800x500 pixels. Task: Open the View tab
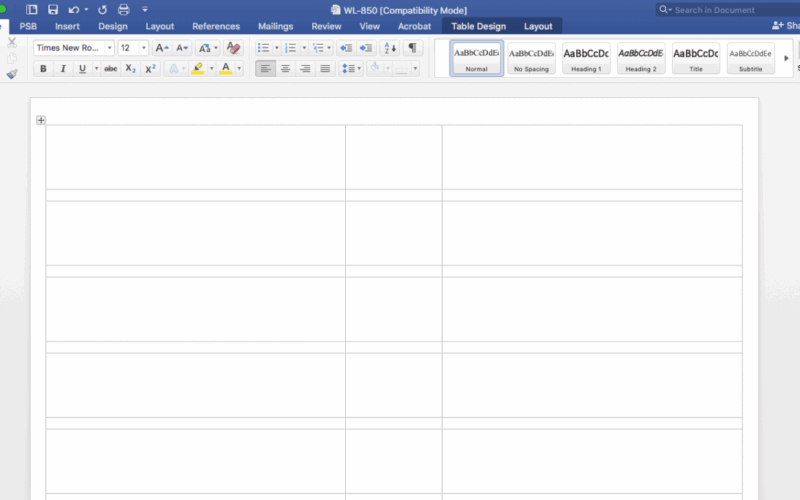369,27
